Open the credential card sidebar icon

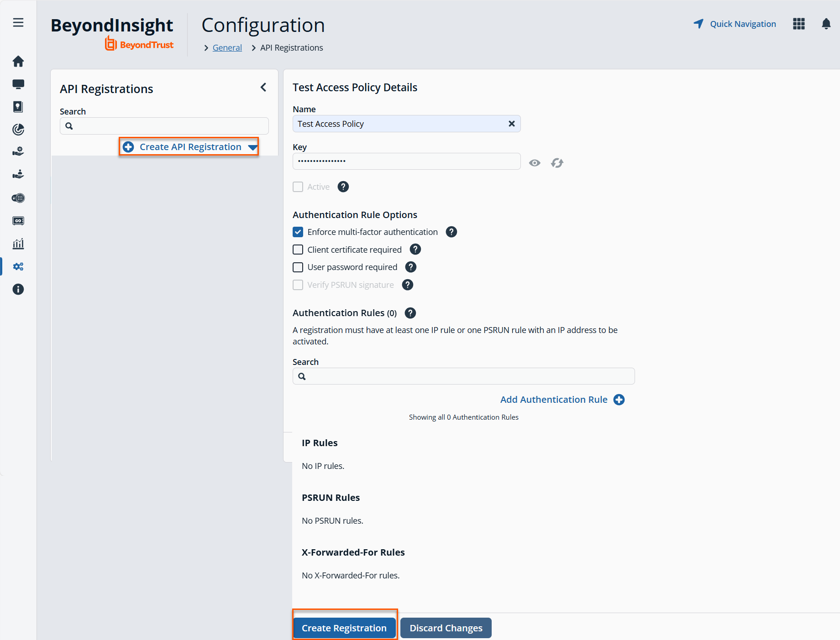pos(18,221)
